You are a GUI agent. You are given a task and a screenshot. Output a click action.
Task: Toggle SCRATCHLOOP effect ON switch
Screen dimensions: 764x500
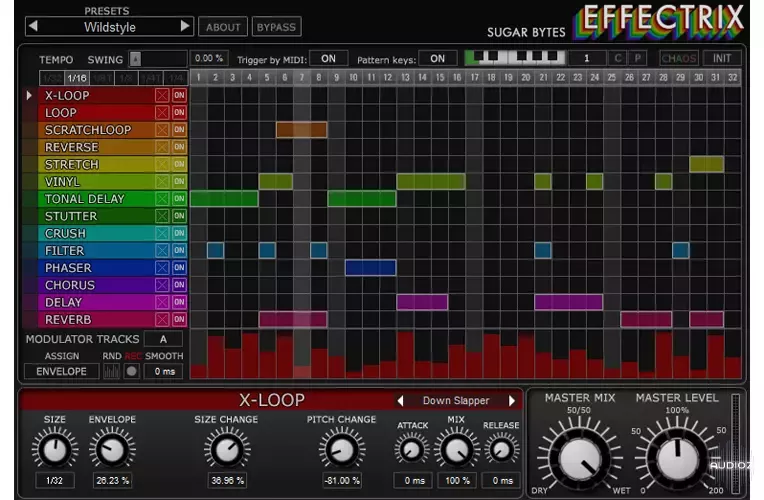point(179,130)
